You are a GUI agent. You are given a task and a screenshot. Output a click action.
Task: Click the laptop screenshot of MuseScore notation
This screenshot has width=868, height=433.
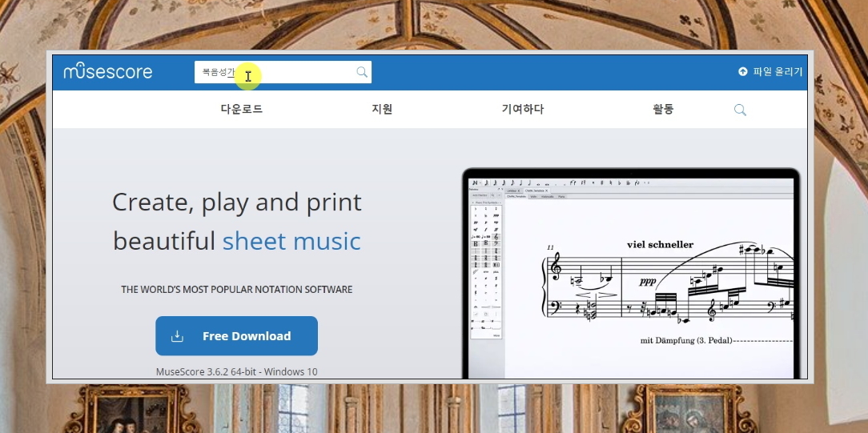pos(631,273)
